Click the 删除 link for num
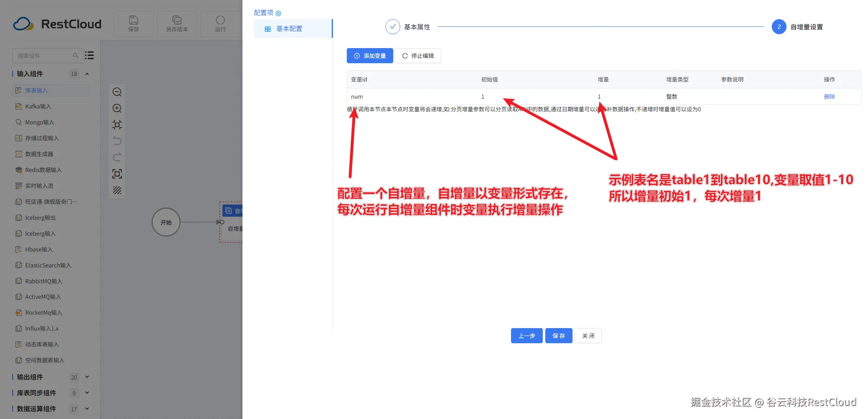868x419 pixels. [x=829, y=97]
